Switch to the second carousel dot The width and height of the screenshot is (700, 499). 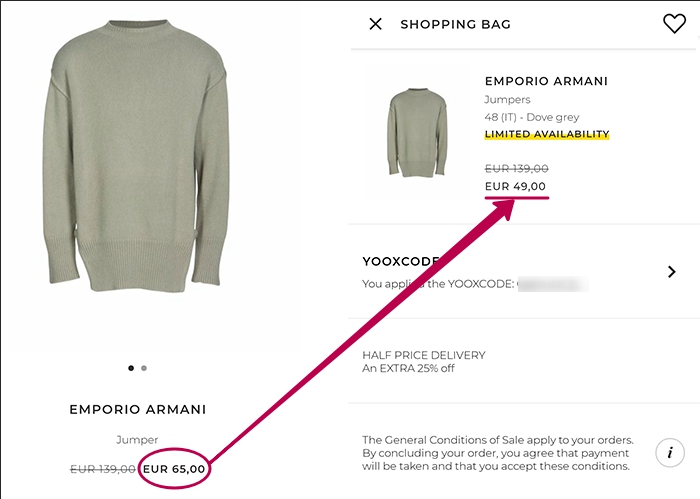point(144,368)
